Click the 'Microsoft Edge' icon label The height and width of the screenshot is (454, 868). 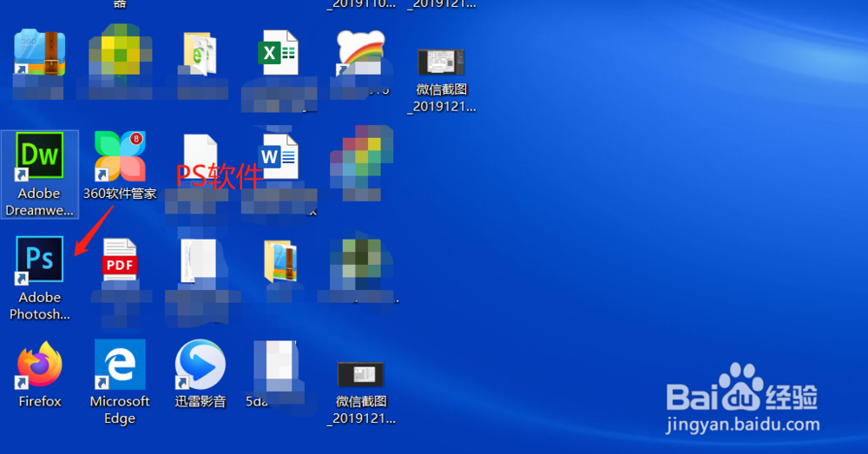[x=120, y=410]
